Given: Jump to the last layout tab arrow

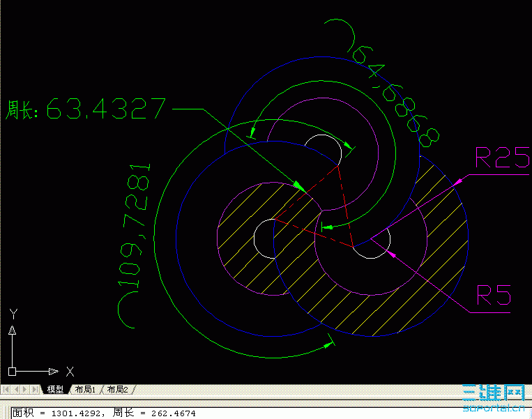Looking at the screenshot, I should pos(34,389).
